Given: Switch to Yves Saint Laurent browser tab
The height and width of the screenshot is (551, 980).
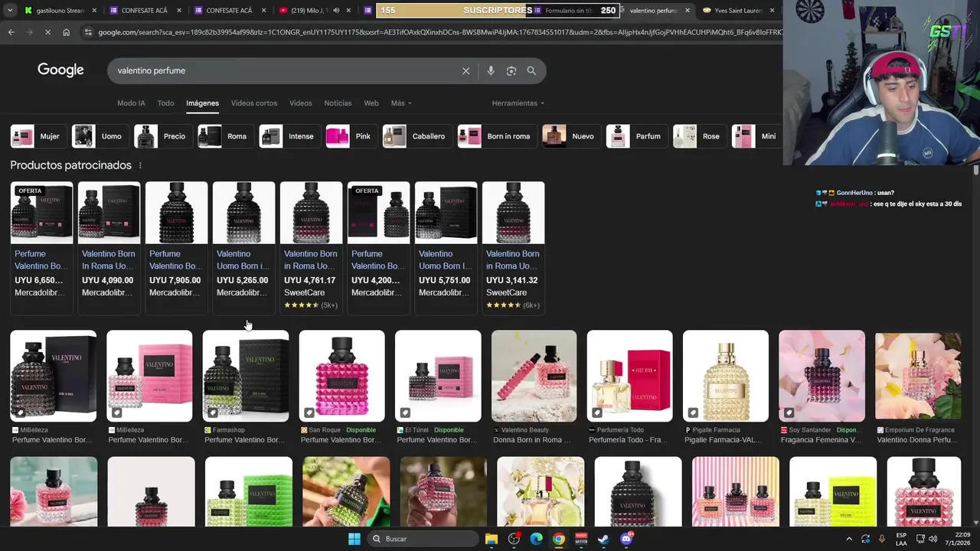Looking at the screenshot, I should coord(737,11).
